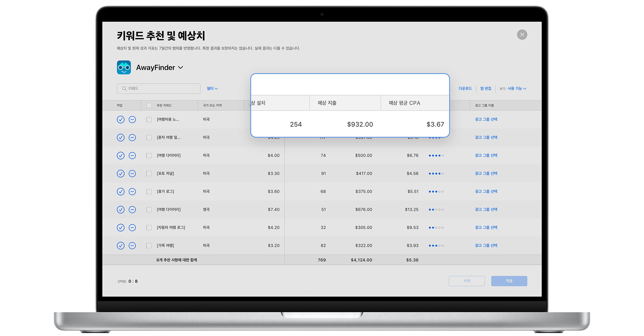The width and height of the screenshot is (644, 336).
Task: Click the 영국 country cell
Action: click(x=206, y=210)
